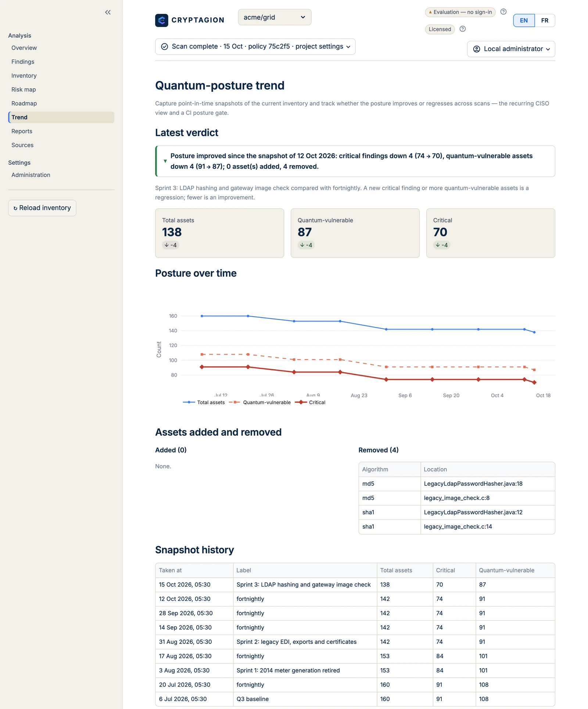The image size is (588, 709).
Task: Click the user avatar icon of Local administrator
Action: point(477,49)
